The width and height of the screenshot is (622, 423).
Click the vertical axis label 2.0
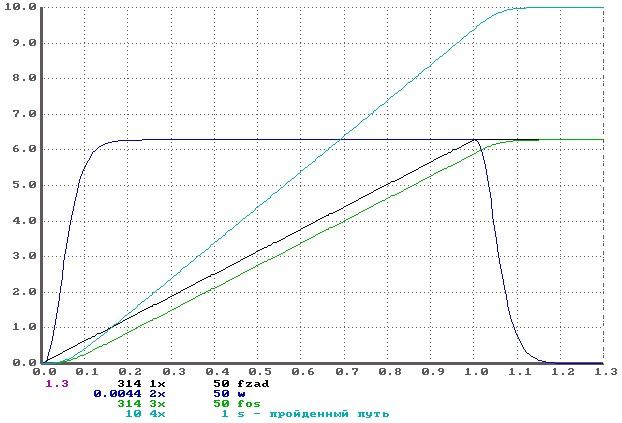click(24, 292)
